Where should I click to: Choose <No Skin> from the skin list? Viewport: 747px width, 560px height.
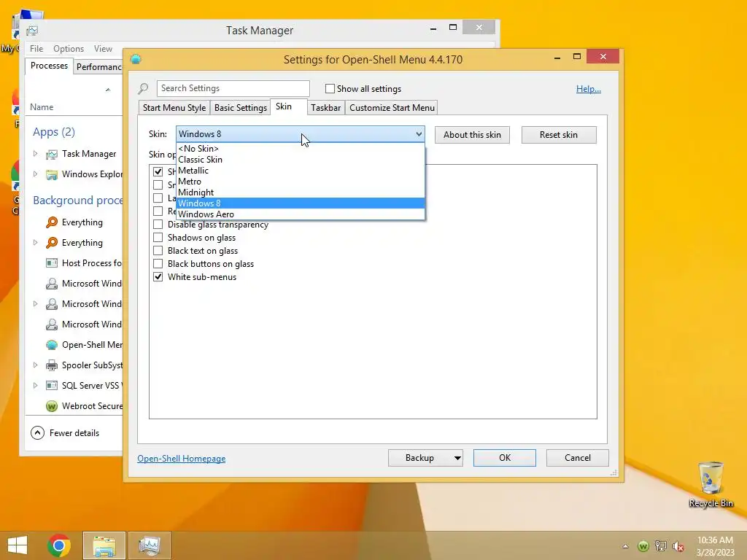click(300, 149)
